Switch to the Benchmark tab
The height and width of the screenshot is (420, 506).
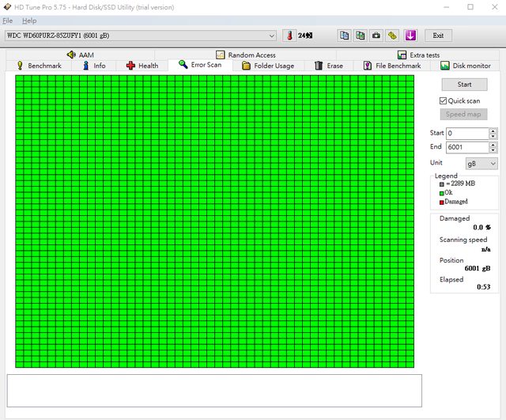(x=38, y=66)
